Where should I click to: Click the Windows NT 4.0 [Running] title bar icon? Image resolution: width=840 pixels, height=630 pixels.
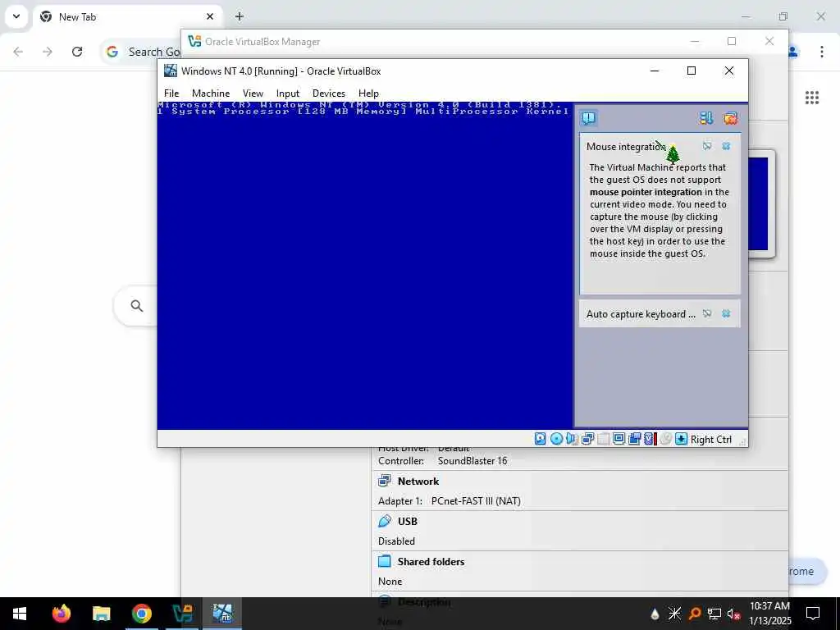pyautogui.click(x=171, y=71)
